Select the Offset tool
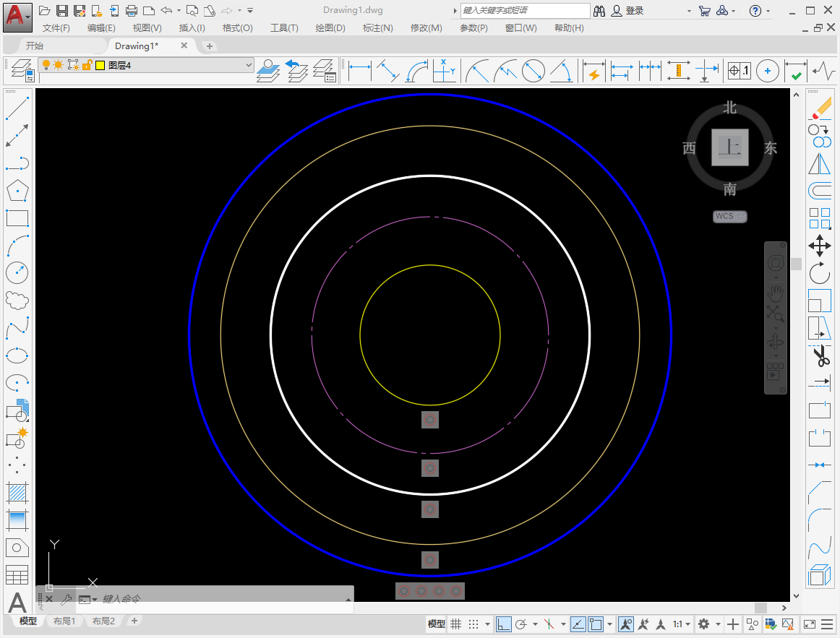 (820, 191)
